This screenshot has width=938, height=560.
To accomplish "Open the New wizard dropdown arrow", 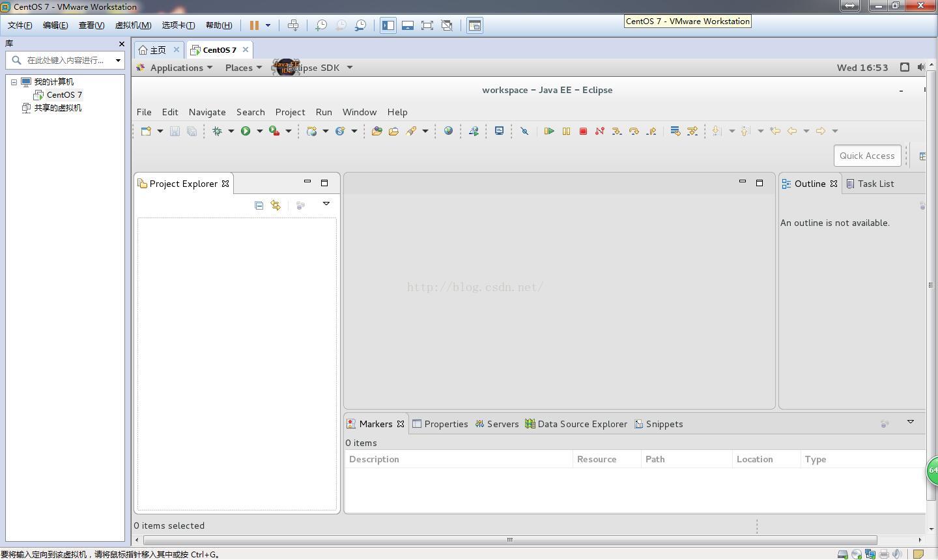I will 160,131.
